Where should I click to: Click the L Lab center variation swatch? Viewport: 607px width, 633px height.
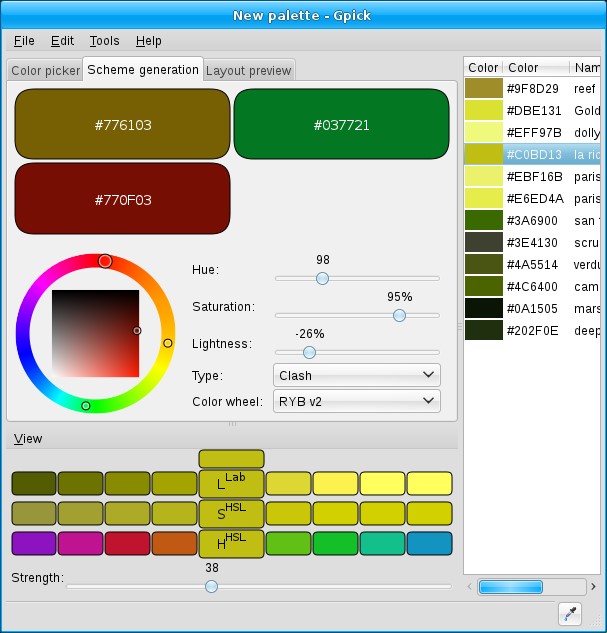[231, 484]
